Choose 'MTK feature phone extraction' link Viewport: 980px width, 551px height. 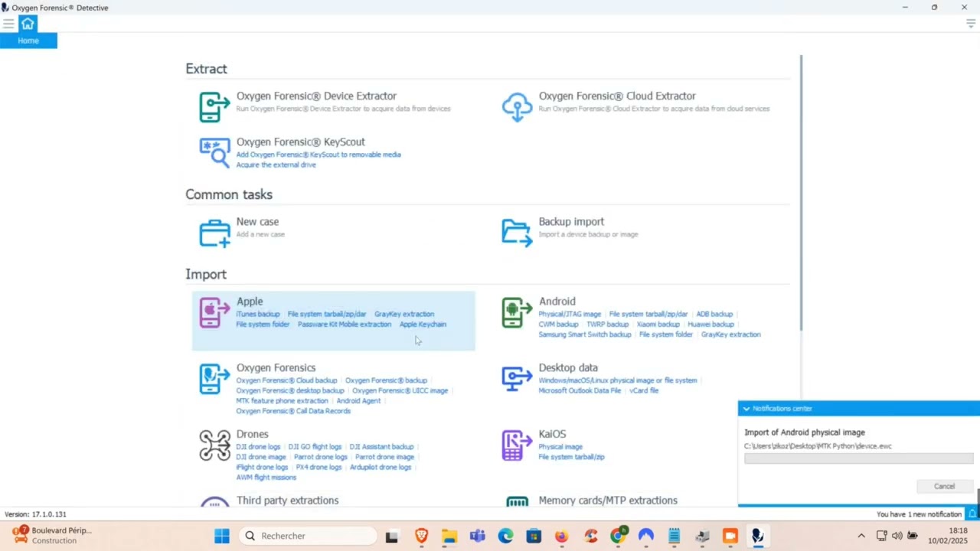pyautogui.click(x=282, y=401)
